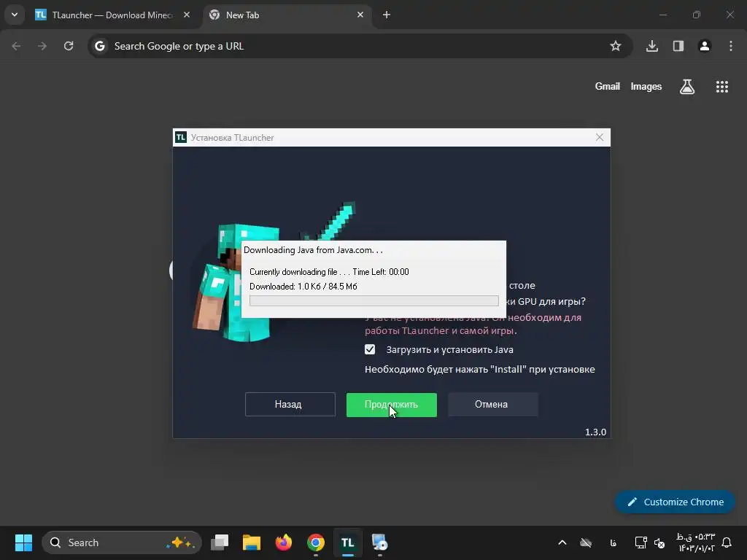747x560 pixels.
Task: Click Customize Chrome button
Action: pos(675,502)
